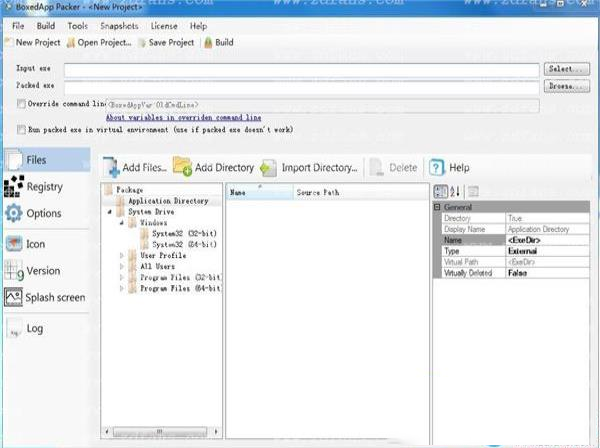Enable Override command line checkbox
This screenshot has height=448, width=600.
point(21,104)
